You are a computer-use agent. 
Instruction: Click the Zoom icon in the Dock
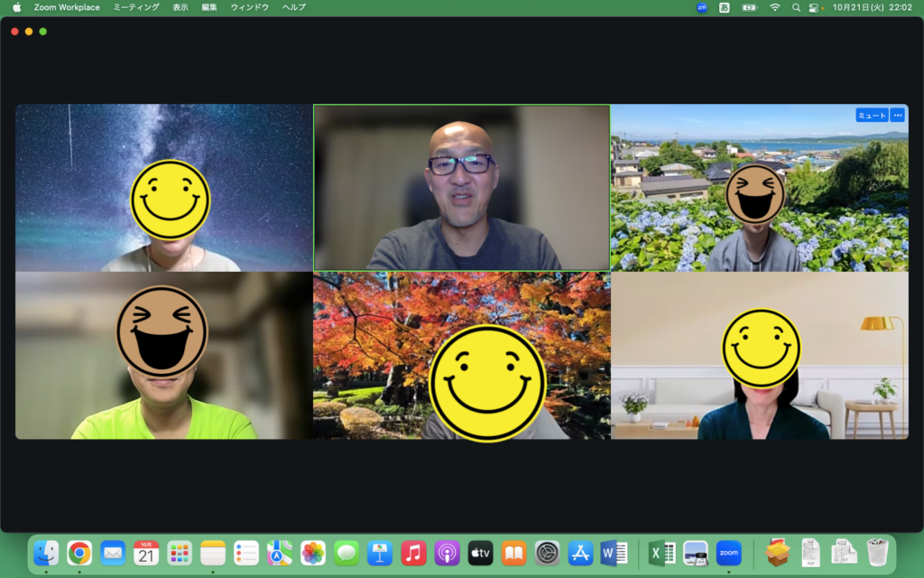pos(728,553)
